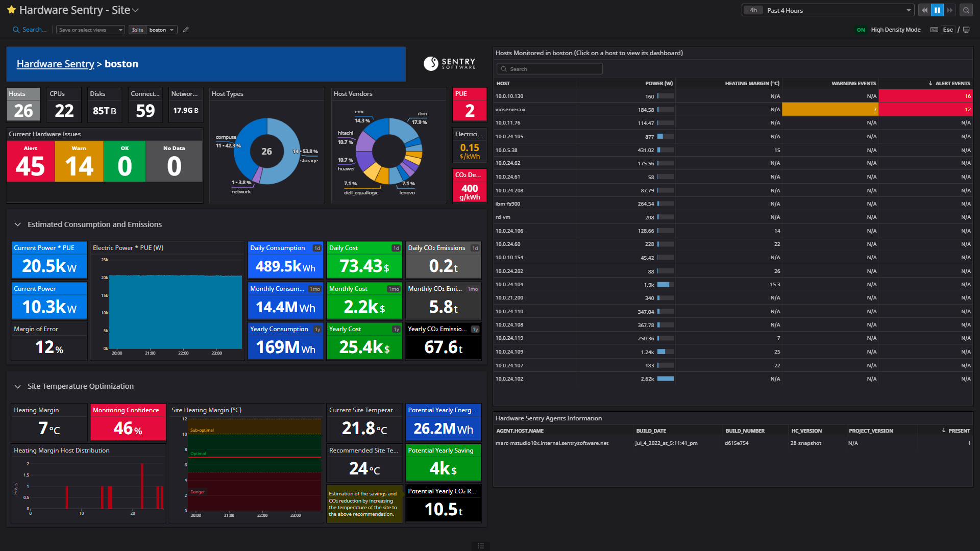
Task: Select the Warn status tile
Action: coord(78,161)
